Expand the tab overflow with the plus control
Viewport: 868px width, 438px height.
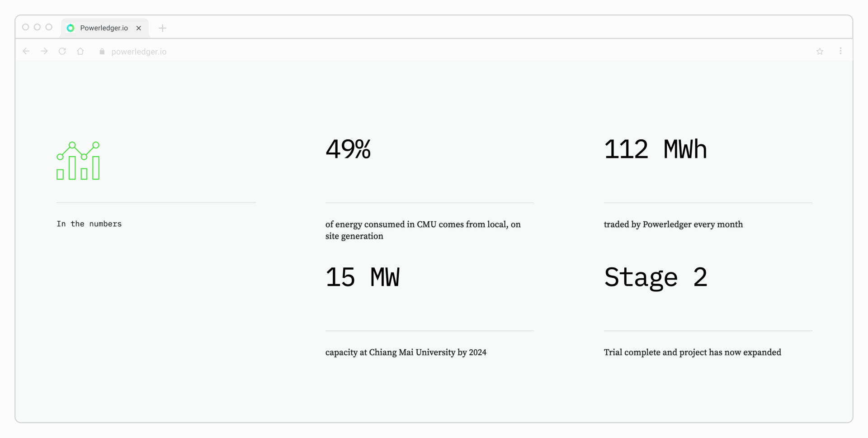click(x=162, y=28)
